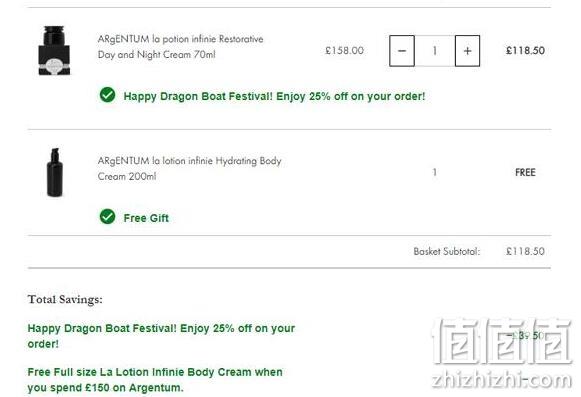Screen dimensions: 581x397
Task: Open the Hydrating Body Cream bottle thumbnail
Action: tap(55, 172)
